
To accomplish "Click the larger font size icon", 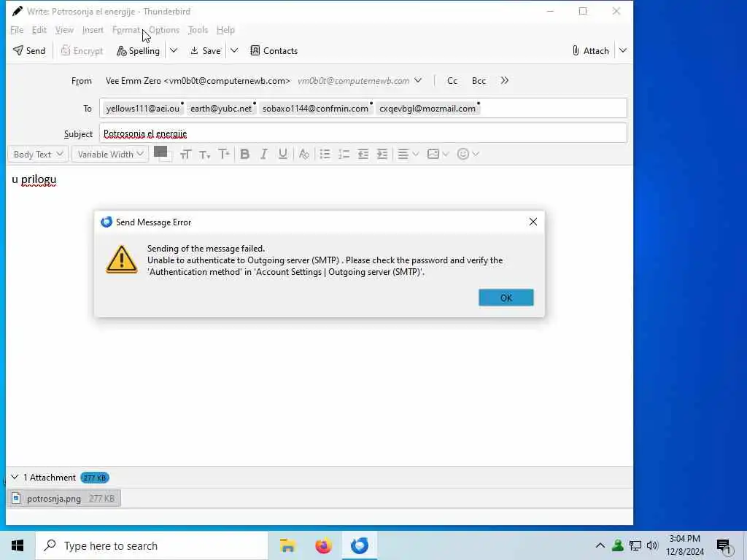I will pos(223,154).
